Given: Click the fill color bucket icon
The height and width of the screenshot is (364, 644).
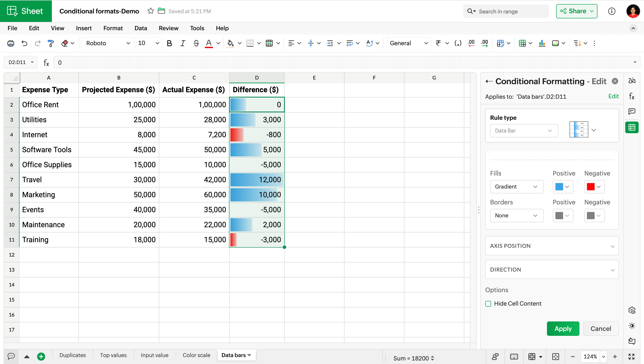Looking at the screenshot, I should tap(230, 43).
